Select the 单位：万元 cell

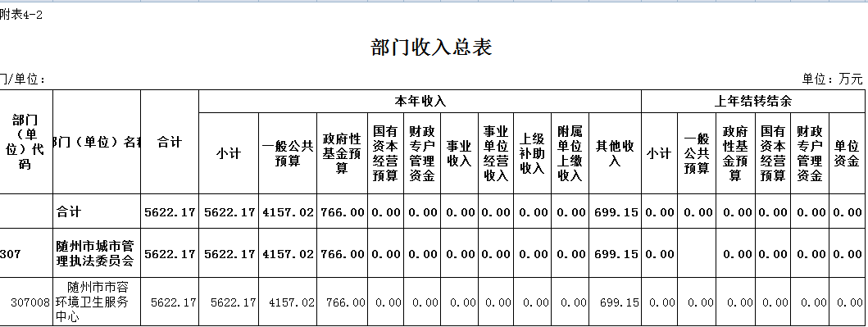(x=832, y=79)
